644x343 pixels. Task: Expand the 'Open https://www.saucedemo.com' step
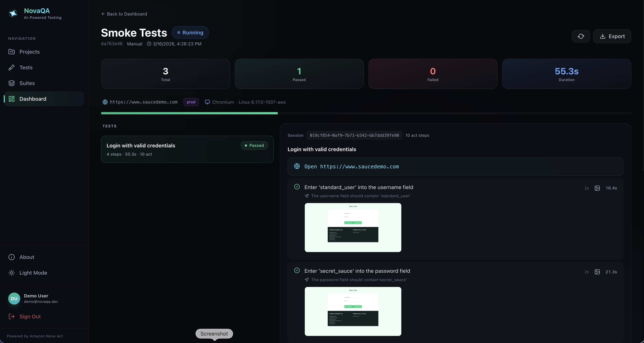tap(351, 167)
